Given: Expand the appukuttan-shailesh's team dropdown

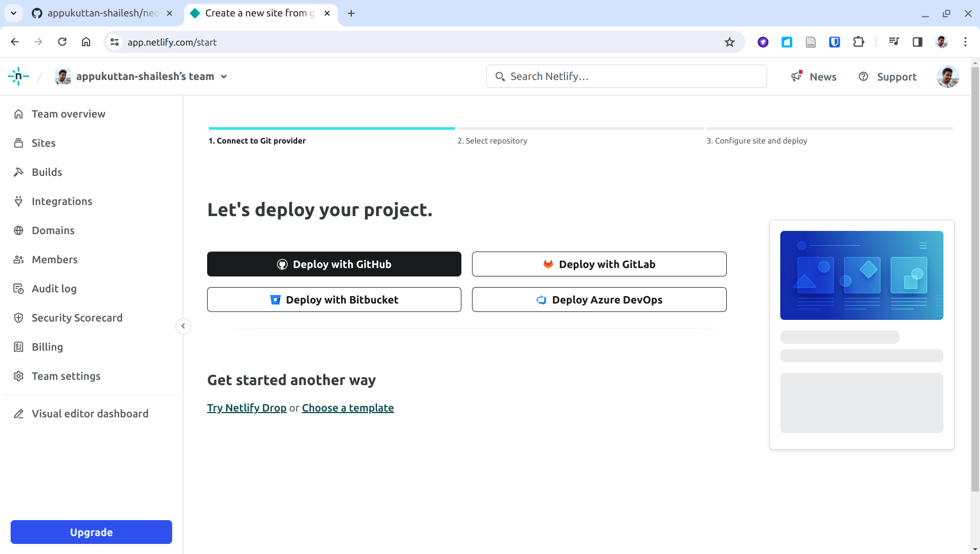Looking at the screenshot, I should pyautogui.click(x=224, y=76).
